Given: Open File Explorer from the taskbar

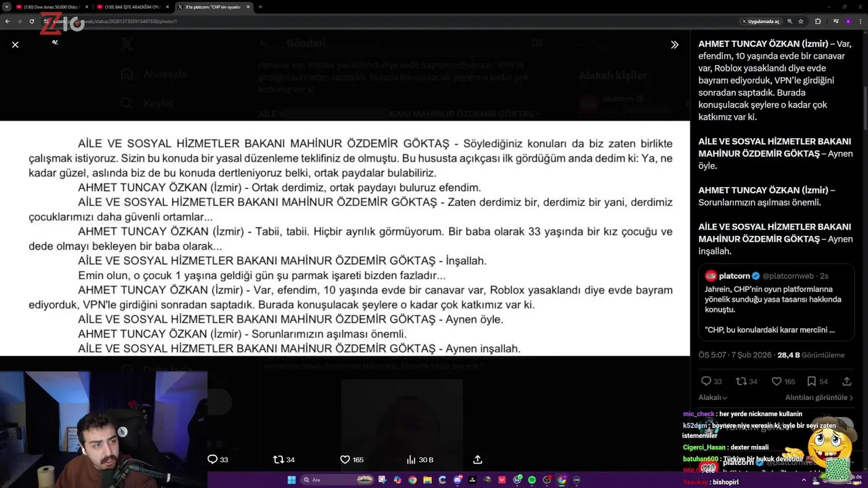Looking at the screenshot, I should coord(427,480).
